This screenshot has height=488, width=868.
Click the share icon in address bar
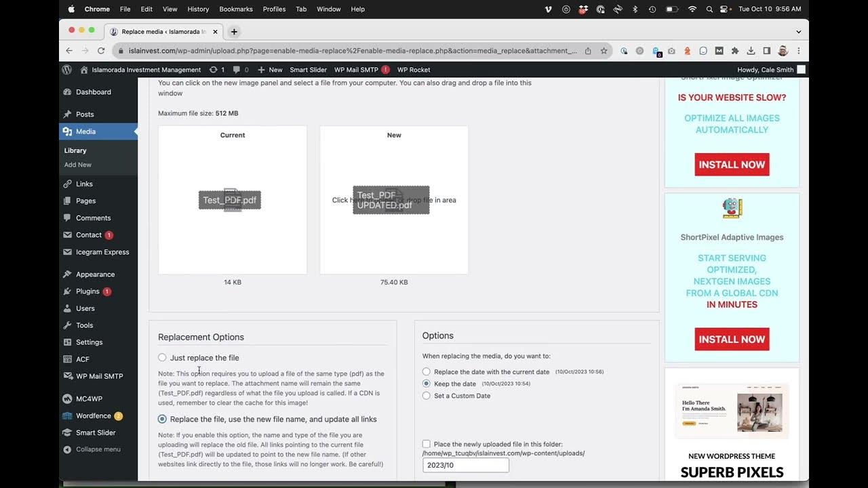coord(588,51)
